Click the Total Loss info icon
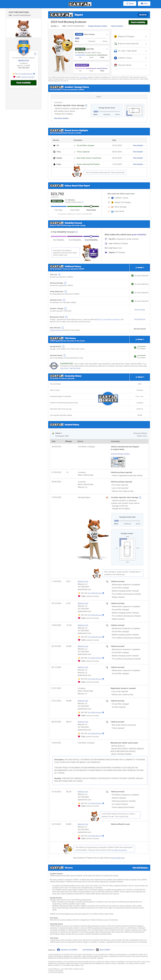The width and height of the screenshot is (161, 980). pos(59,274)
